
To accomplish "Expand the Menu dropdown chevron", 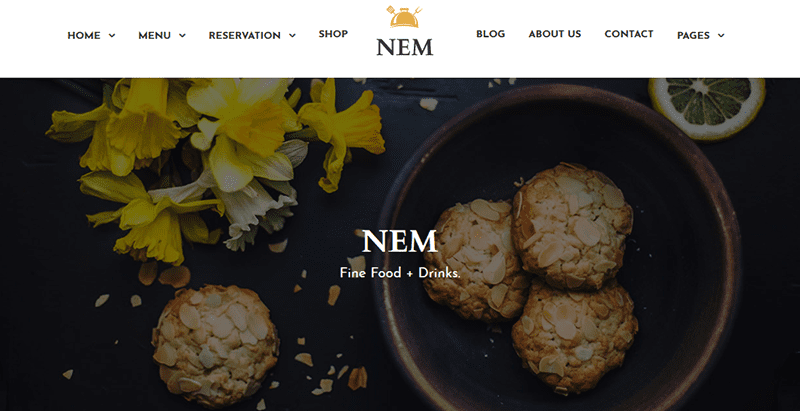I will 182,36.
